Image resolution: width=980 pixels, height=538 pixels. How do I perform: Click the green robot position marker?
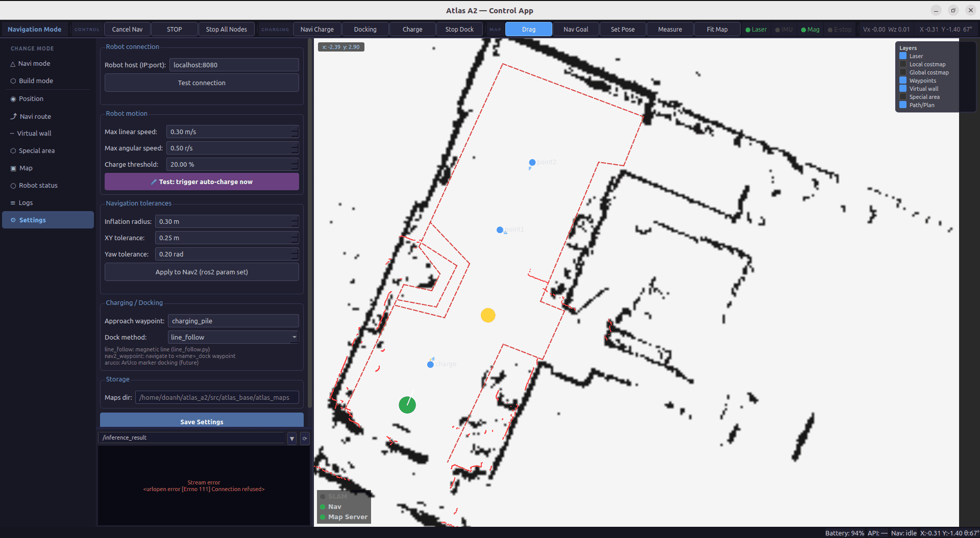point(407,405)
